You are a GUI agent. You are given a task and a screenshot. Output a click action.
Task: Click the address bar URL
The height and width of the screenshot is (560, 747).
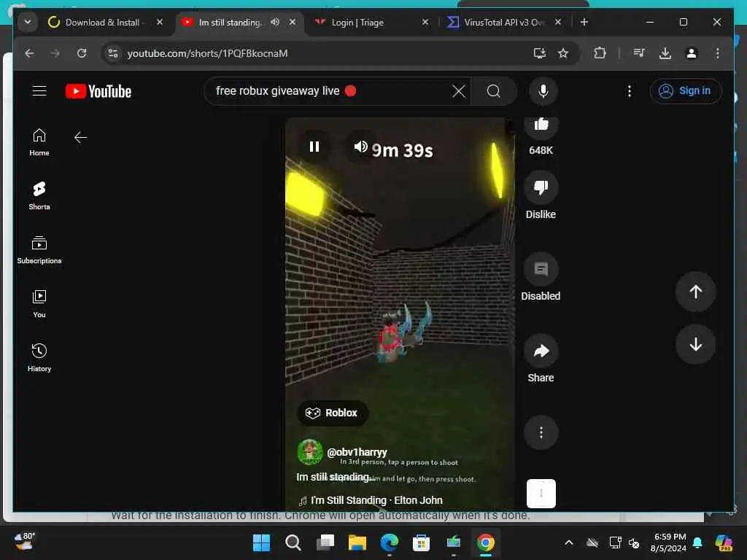coord(207,53)
